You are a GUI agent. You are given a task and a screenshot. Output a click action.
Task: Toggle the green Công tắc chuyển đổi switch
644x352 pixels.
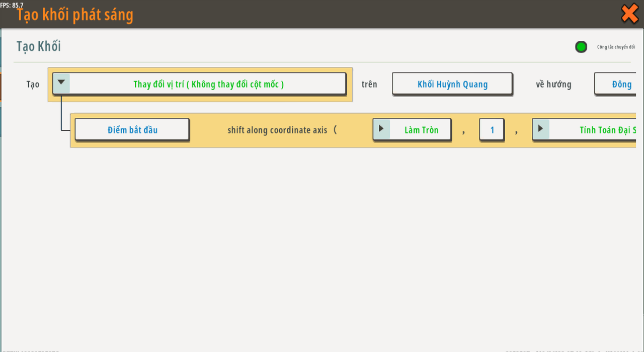tap(581, 47)
